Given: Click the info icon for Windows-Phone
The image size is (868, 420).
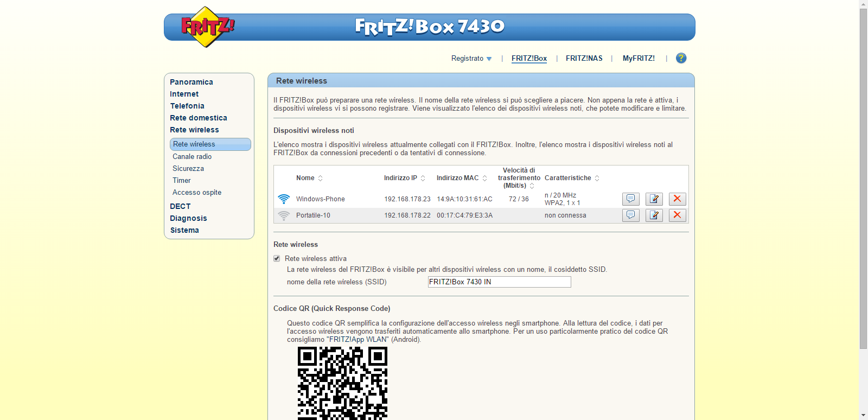Looking at the screenshot, I should (631, 199).
